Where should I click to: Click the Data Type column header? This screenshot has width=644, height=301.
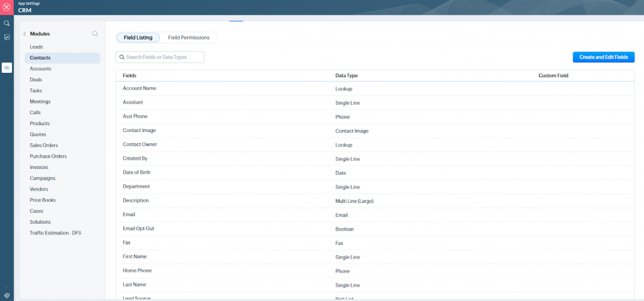(x=347, y=75)
